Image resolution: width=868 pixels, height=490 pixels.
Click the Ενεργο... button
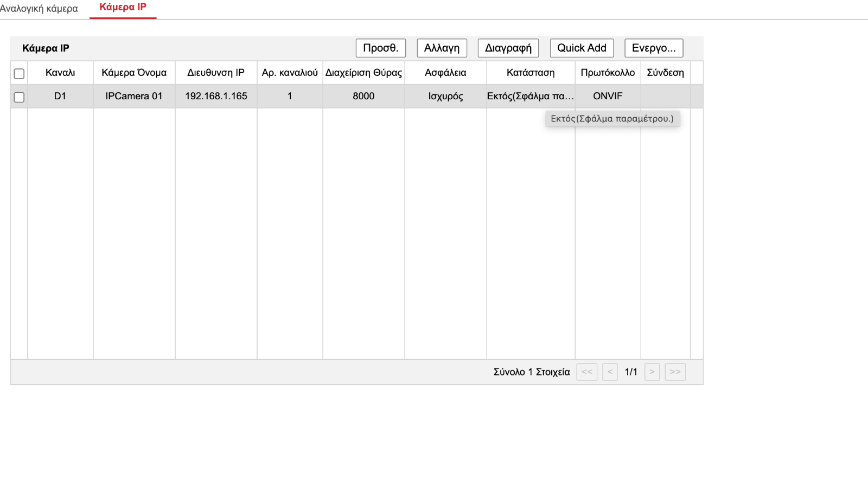click(654, 48)
